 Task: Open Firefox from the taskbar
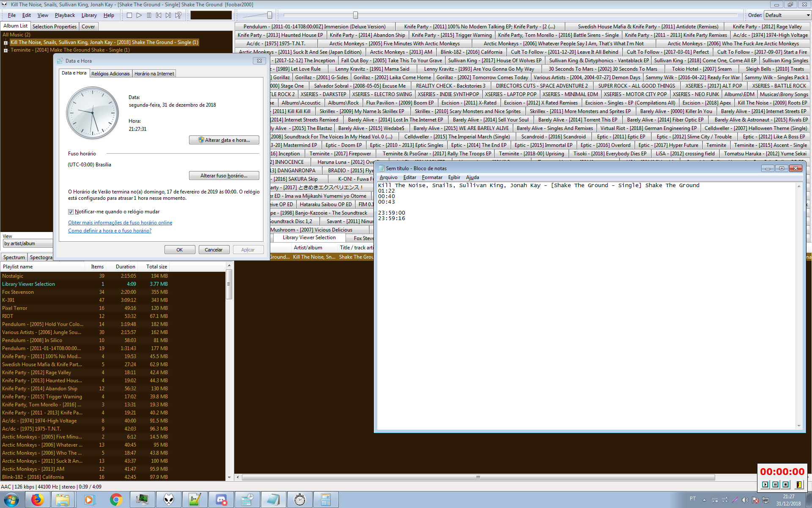point(37,500)
